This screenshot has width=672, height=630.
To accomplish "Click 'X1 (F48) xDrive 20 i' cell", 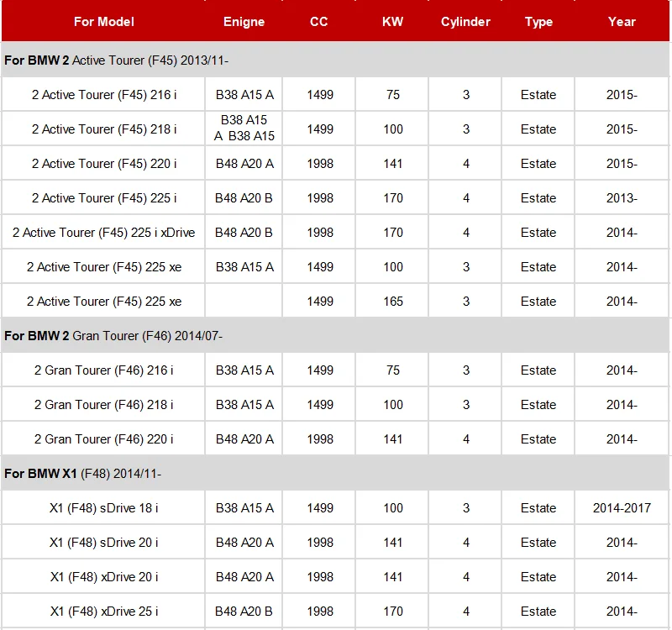I will pyautogui.click(x=103, y=577).
